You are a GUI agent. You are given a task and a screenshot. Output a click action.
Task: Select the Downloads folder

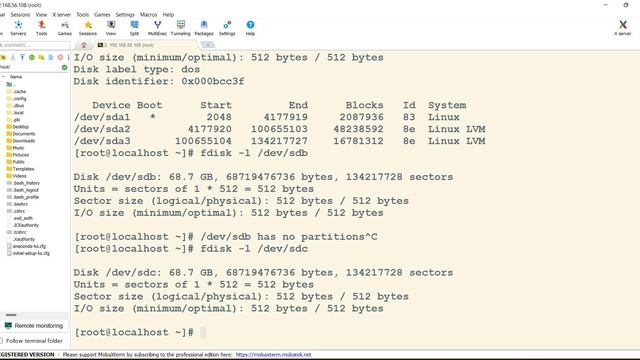[21, 140]
